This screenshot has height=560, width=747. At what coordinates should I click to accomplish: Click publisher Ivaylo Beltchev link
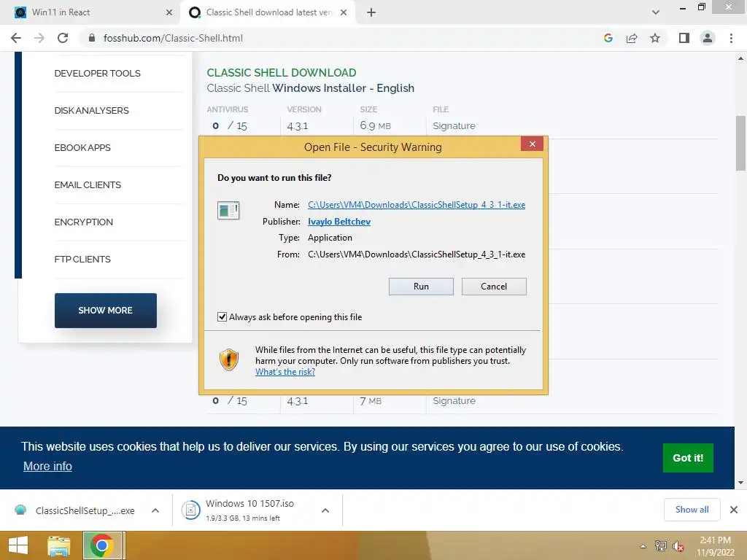338,222
